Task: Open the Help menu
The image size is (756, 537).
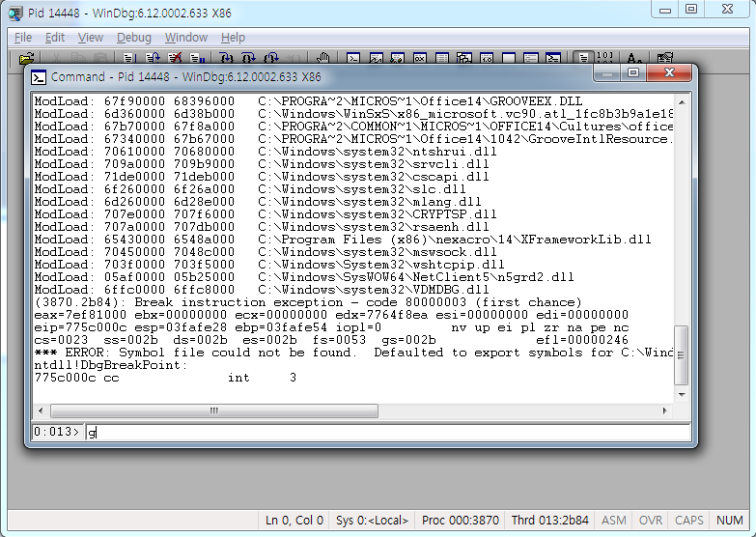Action: (x=233, y=37)
